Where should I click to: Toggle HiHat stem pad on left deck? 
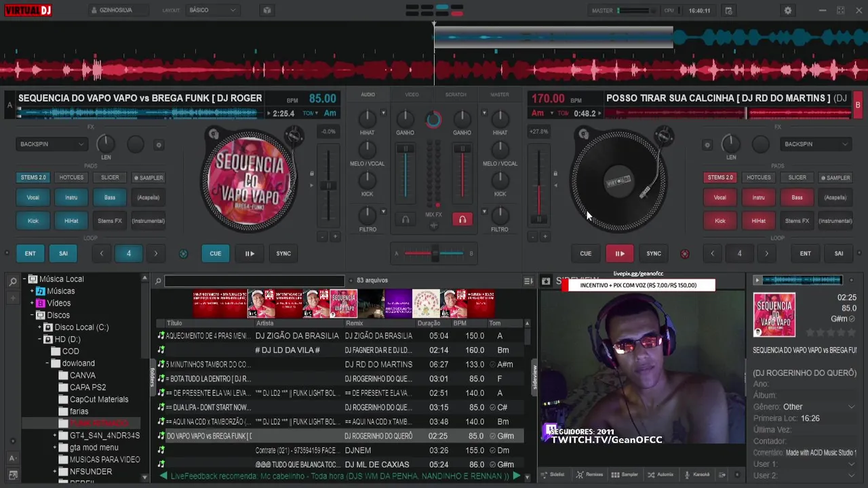click(x=71, y=221)
